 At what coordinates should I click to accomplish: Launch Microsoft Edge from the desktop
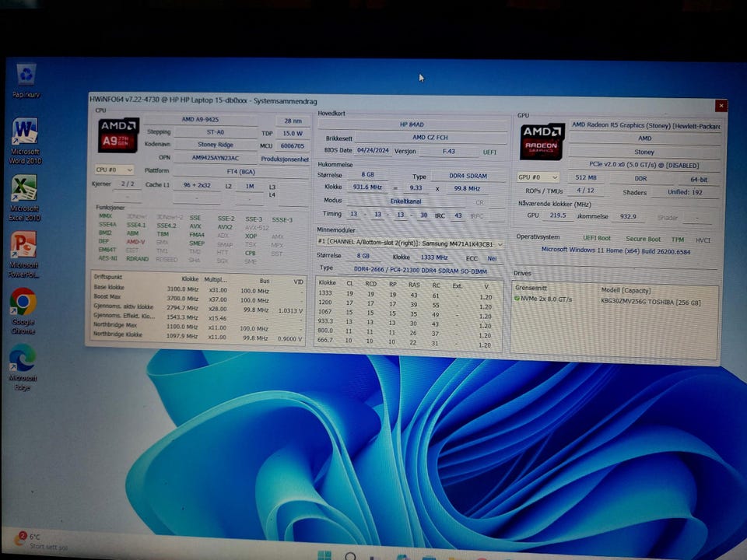click(22, 366)
